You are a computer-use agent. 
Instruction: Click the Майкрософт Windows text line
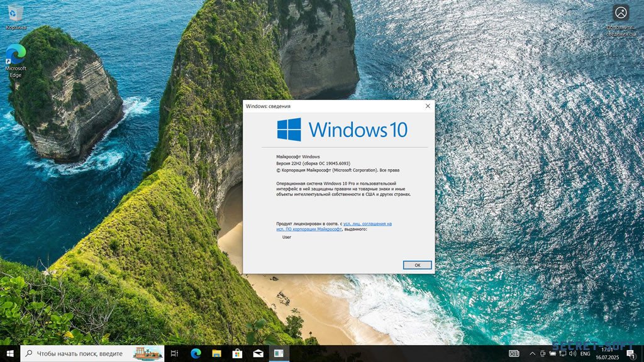297,156
